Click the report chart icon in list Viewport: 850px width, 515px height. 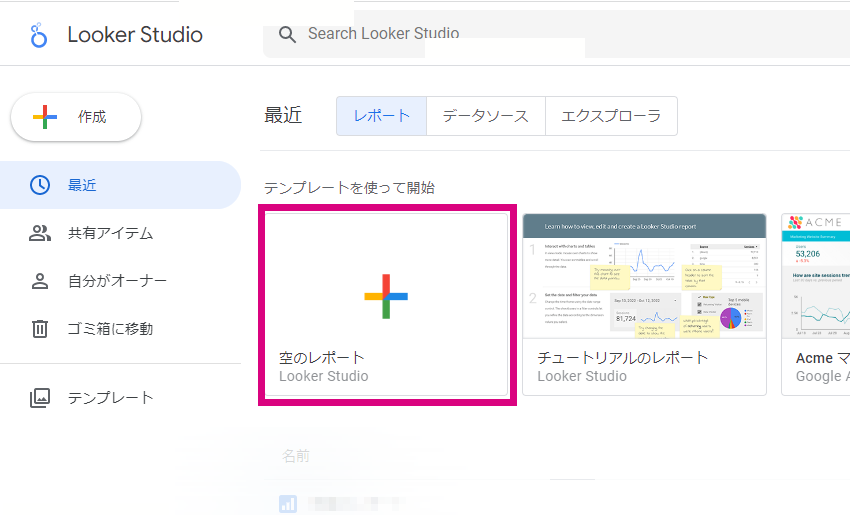[288, 504]
